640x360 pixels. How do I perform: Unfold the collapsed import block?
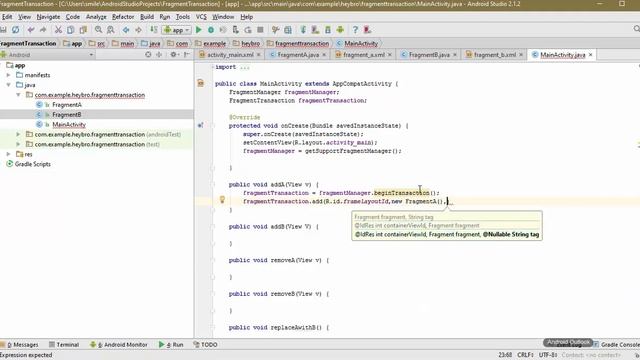click(213, 67)
